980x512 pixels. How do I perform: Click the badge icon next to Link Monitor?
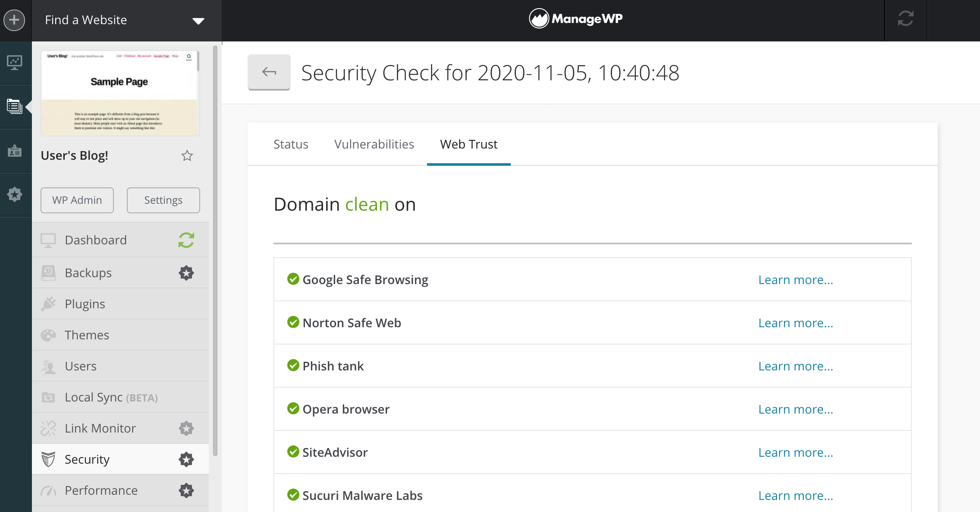[186, 428]
